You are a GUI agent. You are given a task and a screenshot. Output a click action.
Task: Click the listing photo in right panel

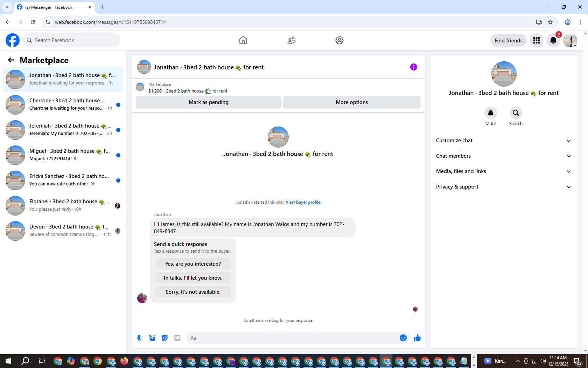click(504, 74)
